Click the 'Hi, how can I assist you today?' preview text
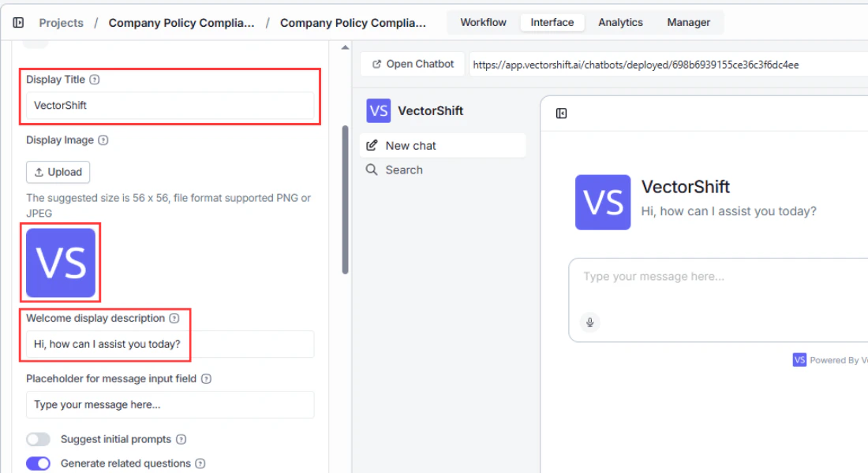This screenshot has height=473, width=868. (x=728, y=211)
